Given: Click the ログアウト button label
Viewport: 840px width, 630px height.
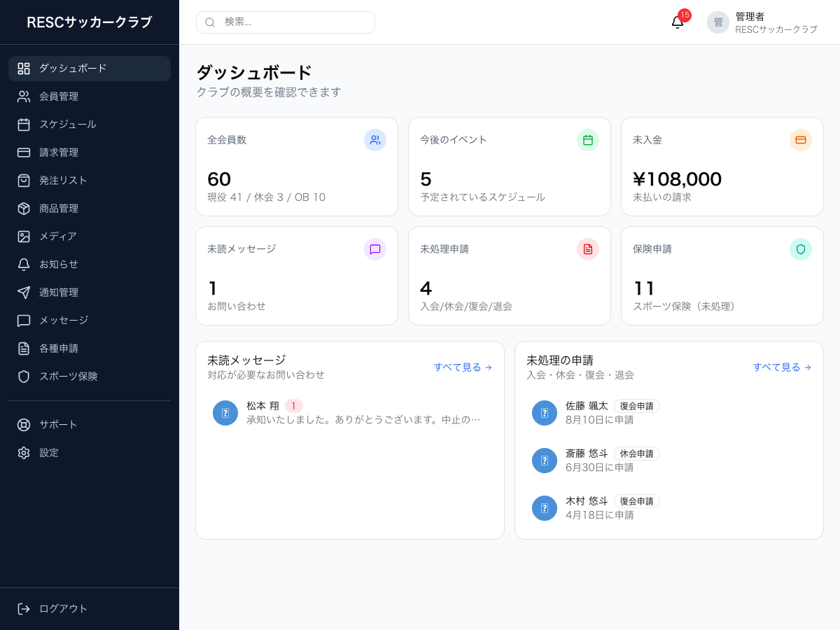Looking at the screenshot, I should pos(64,609).
